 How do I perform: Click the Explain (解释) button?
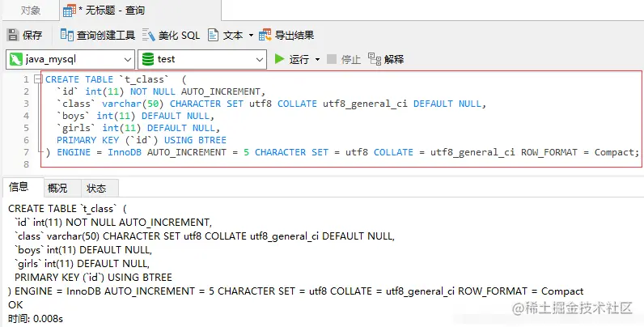386,59
